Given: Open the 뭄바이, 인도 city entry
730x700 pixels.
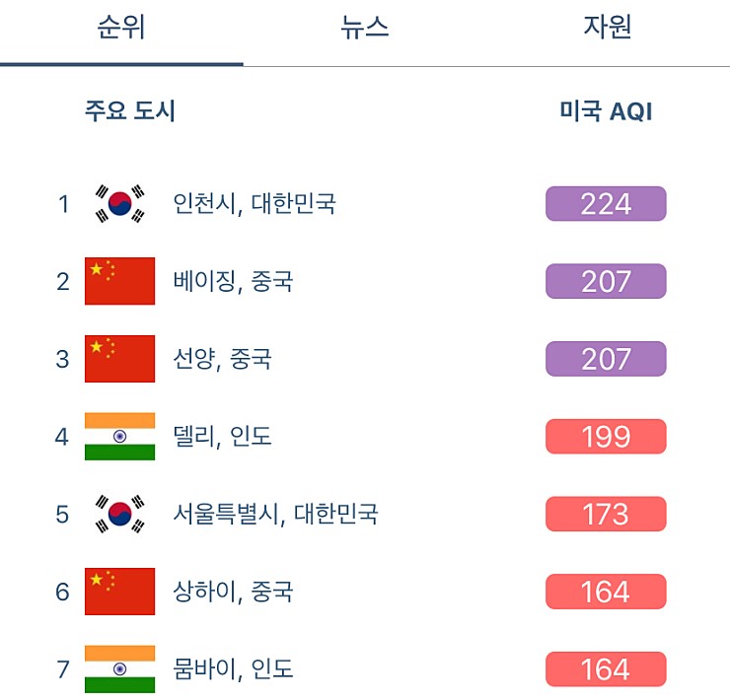Looking at the screenshot, I should pos(233,669).
